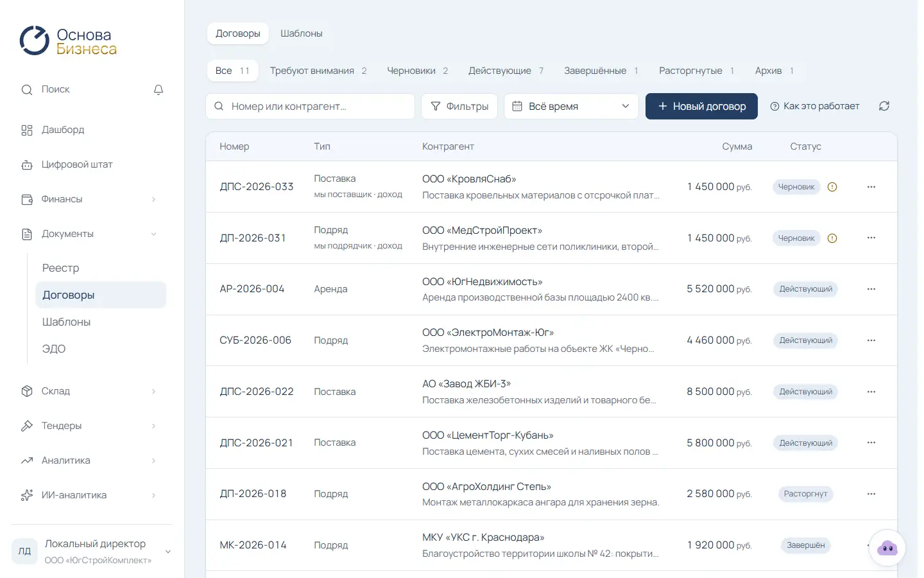Open contract number МК-2026-014
The width and height of the screenshot is (924, 578).
(x=253, y=545)
